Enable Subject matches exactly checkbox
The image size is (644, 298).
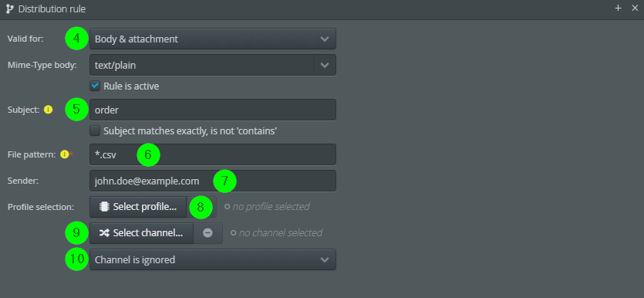point(96,130)
